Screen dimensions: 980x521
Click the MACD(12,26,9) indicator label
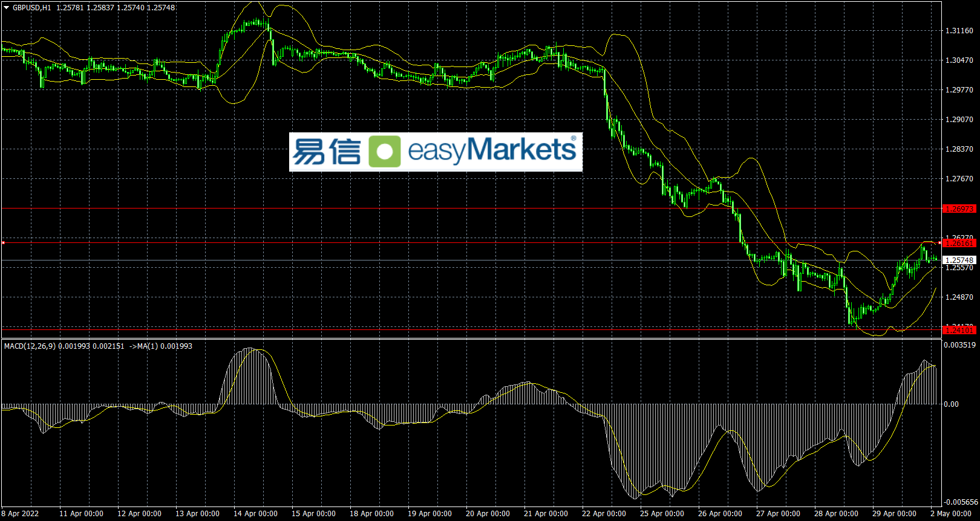click(x=30, y=346)
